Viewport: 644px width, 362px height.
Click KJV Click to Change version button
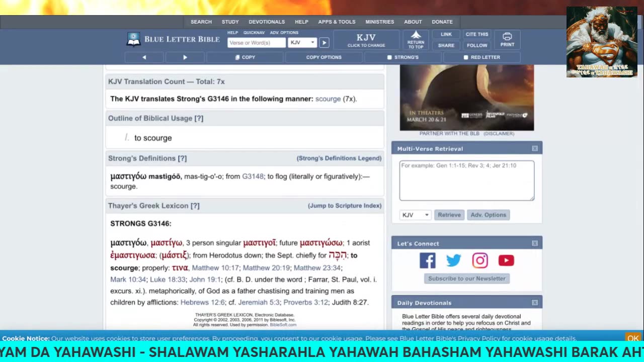(366, 40)
